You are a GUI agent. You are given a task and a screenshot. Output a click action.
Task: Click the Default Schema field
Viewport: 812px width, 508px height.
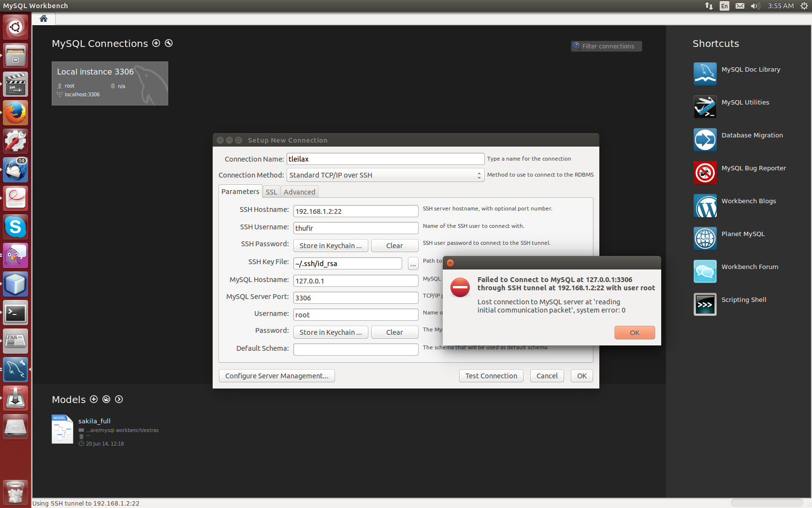point(356,349)
